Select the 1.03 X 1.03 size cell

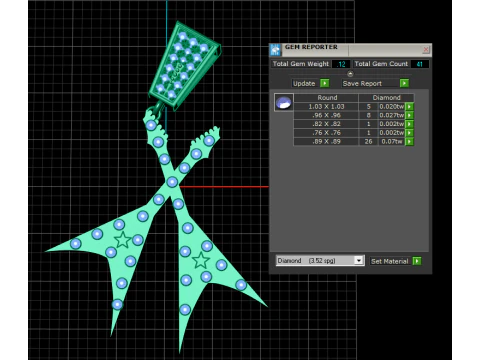click(326, 107)
